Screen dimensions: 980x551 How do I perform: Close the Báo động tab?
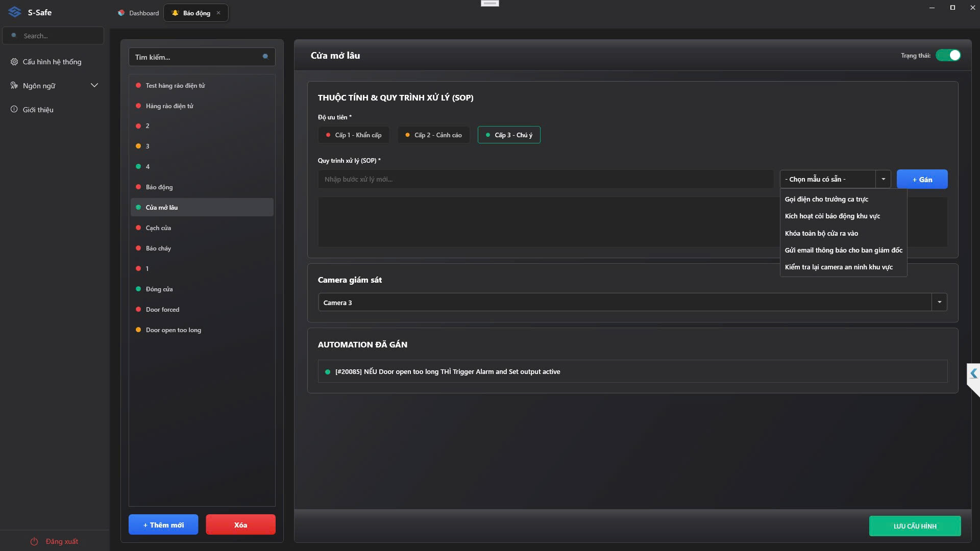click(218, 13)
